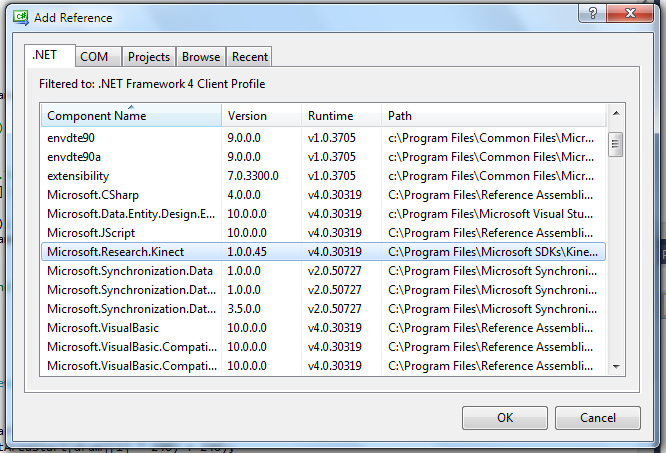Select Microsoft.CSharp in the list
Viewport: 666px width, 453px height.
(x=323, y=195)
